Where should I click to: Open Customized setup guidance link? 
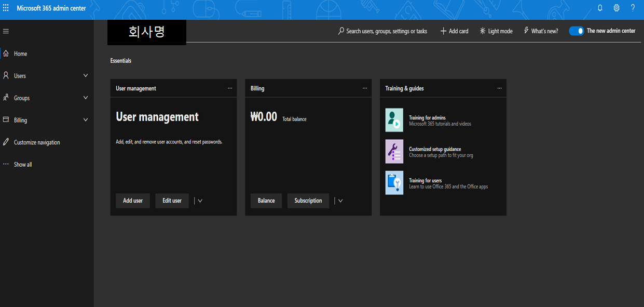(435, 149)
